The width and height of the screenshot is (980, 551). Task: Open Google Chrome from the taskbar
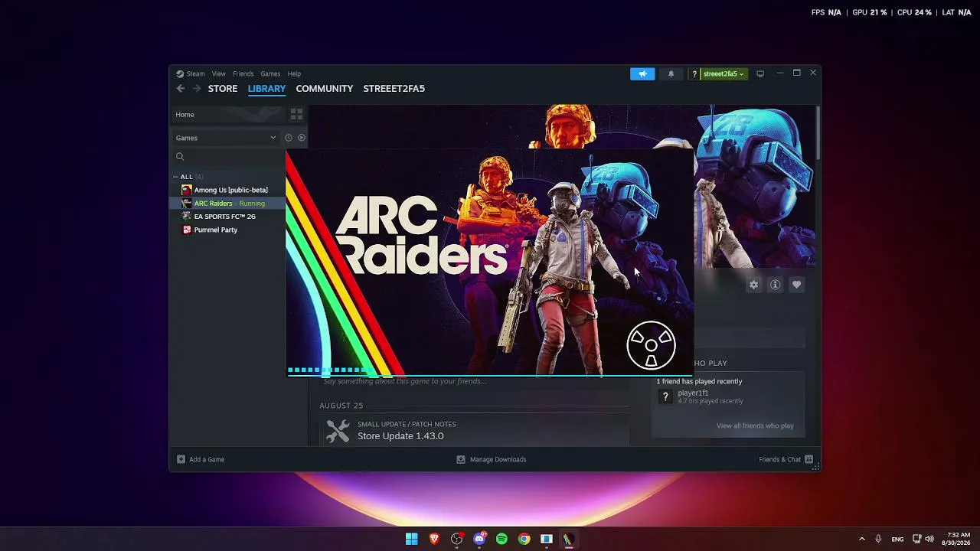coord(524,539)
